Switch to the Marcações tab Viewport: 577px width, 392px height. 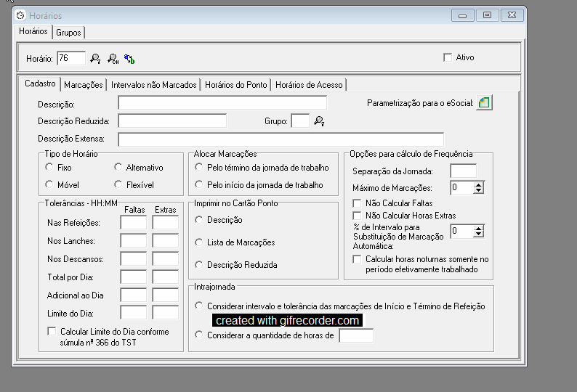pos(84,85)
